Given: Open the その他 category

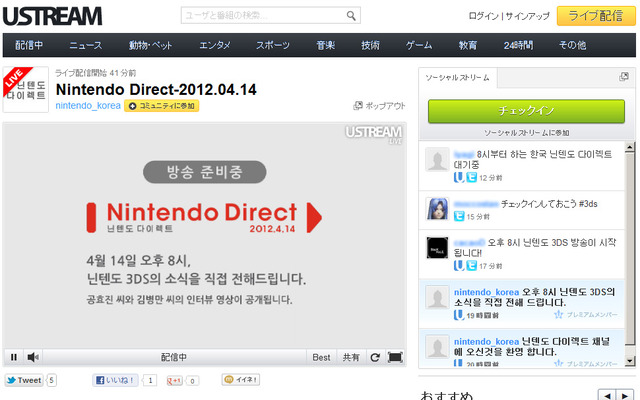Looking at the screenshot, I should 572,45.
